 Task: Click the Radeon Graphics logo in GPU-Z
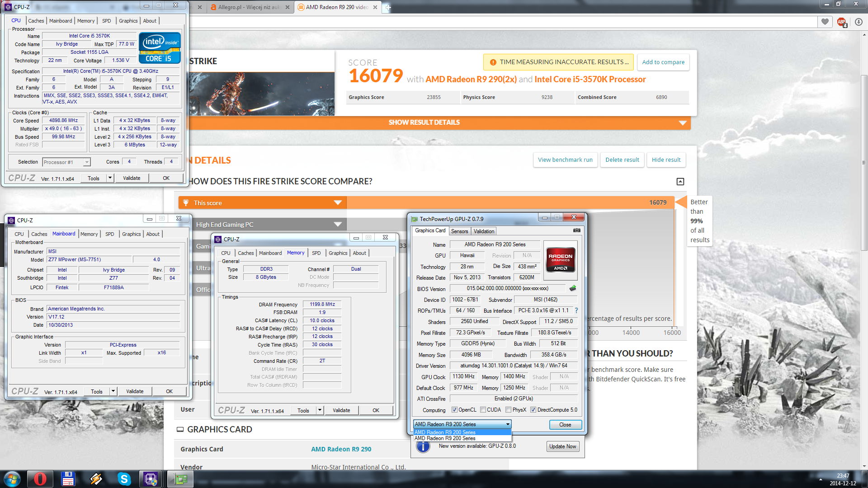point(561,259)
